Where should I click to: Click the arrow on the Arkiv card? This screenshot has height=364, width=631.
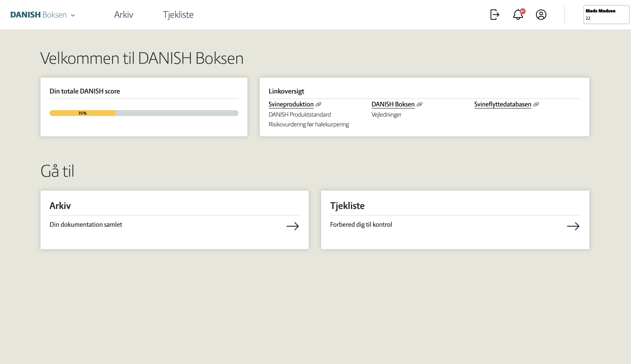coord(293,226)
